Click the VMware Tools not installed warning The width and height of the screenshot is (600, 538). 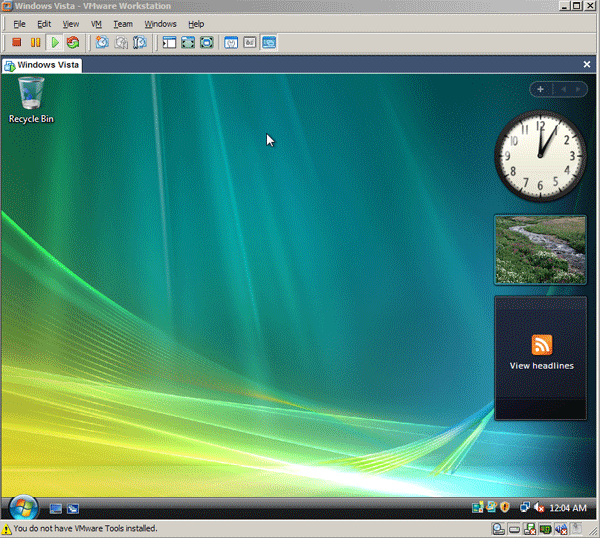click(x=80, y=528)
